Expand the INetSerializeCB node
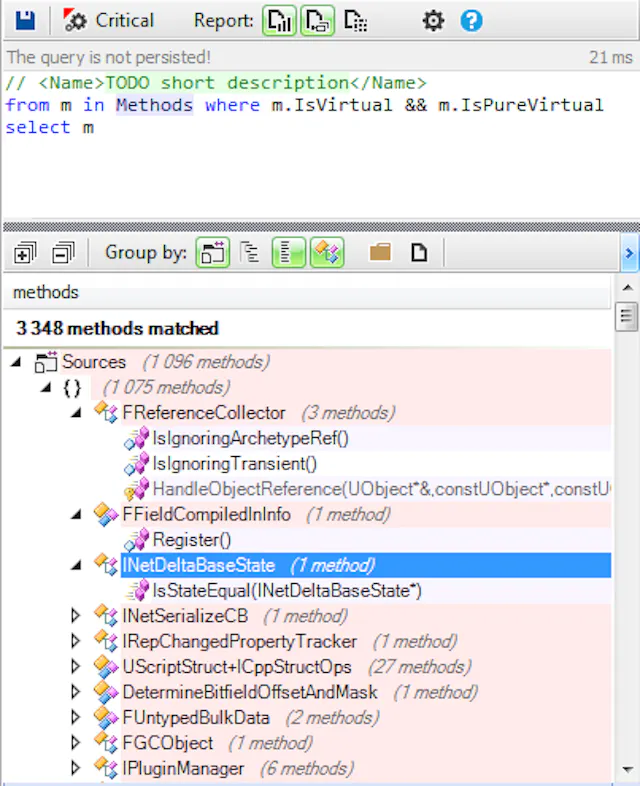Image resolution: width=640 pixels, height=786 pixels. 76,616
